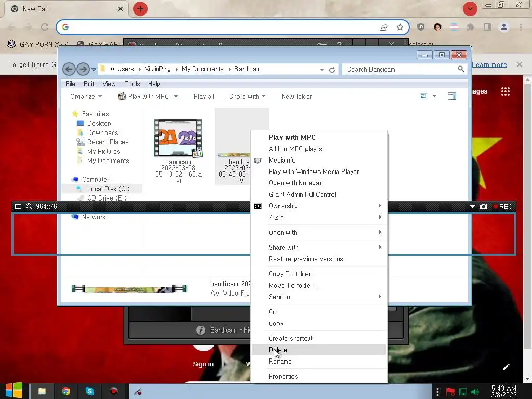Click the red REC record button
The height and width of the screenshot is (399, 532).
pyautogui.click(x=502, y=206)
